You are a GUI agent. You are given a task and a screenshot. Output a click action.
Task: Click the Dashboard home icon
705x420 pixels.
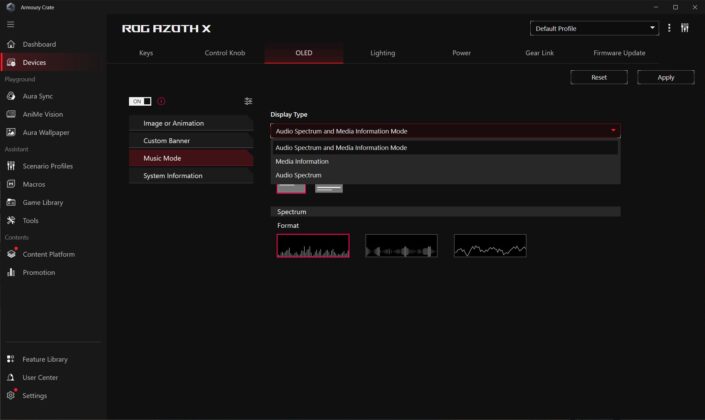[11, 44]
